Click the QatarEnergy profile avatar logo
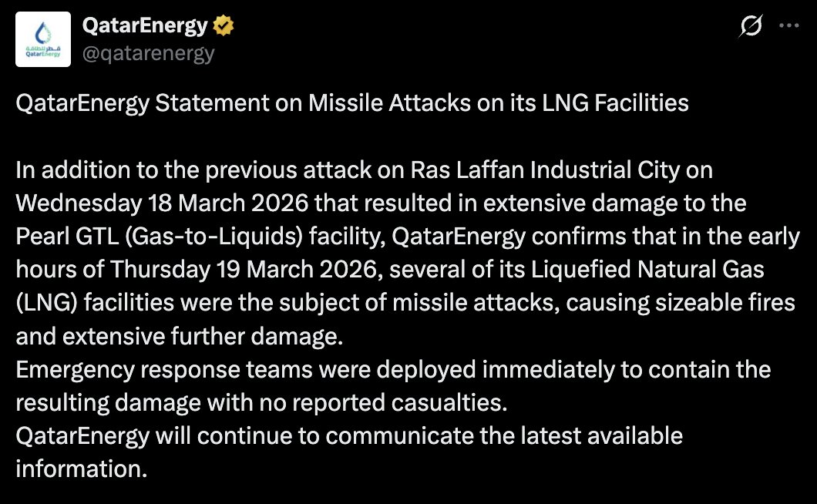This screenshot has height=504, width=817. tap(44, 40)
